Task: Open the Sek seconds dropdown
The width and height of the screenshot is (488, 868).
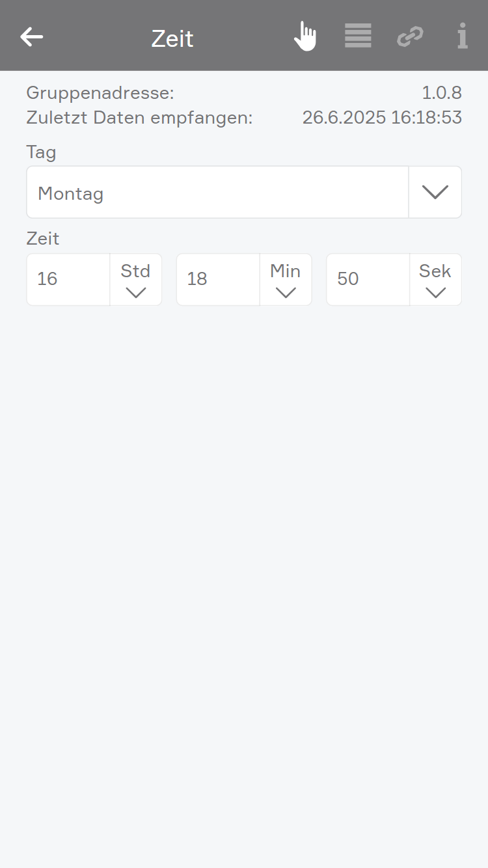Action: (x=435, y=280)
